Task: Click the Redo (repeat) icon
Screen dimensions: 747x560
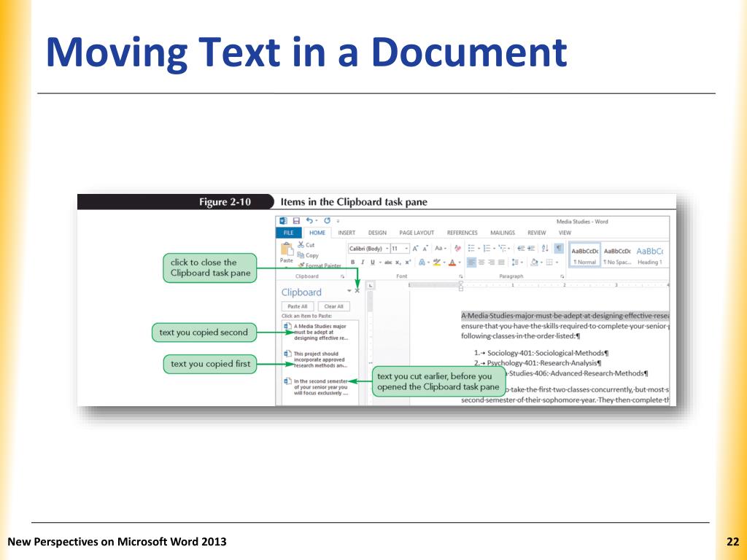Action: 328,221
